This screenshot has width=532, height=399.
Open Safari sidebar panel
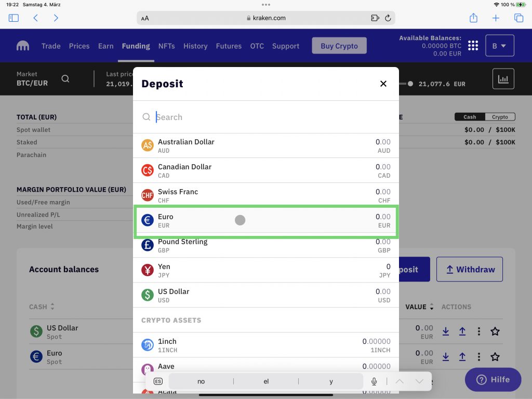pyautogui.click(x=14, y=18)
